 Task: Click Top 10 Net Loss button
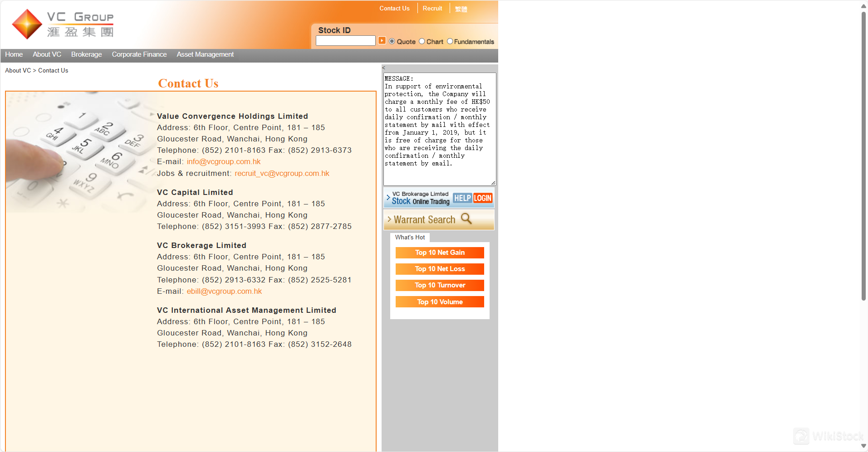(440, 269)
